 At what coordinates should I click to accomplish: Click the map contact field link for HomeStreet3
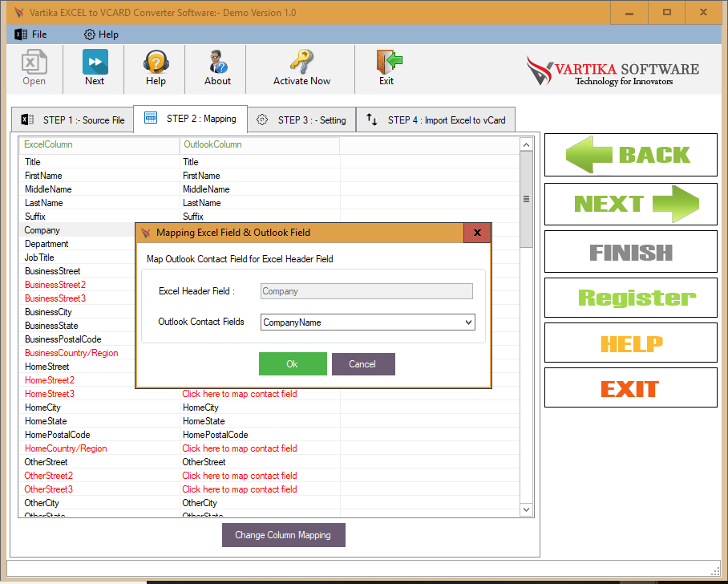240,394
